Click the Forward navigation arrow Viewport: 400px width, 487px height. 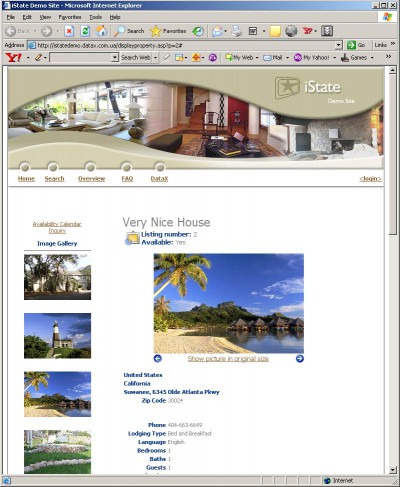[46, 31]
